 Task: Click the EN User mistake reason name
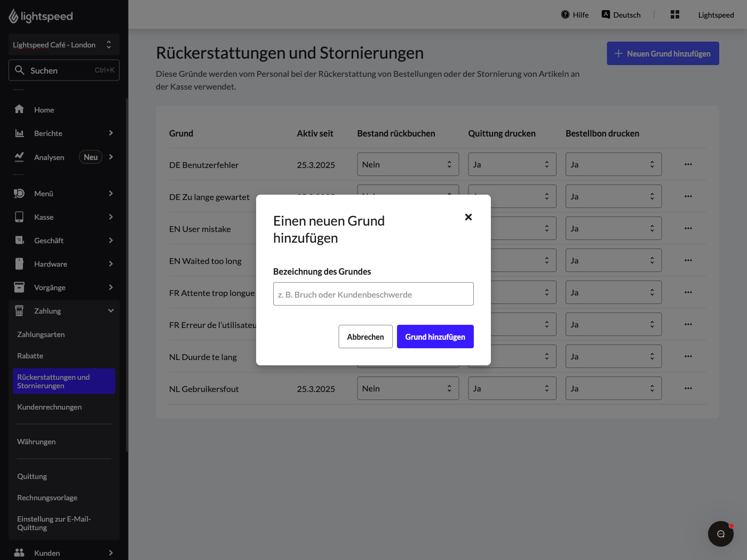coord(200,229)
